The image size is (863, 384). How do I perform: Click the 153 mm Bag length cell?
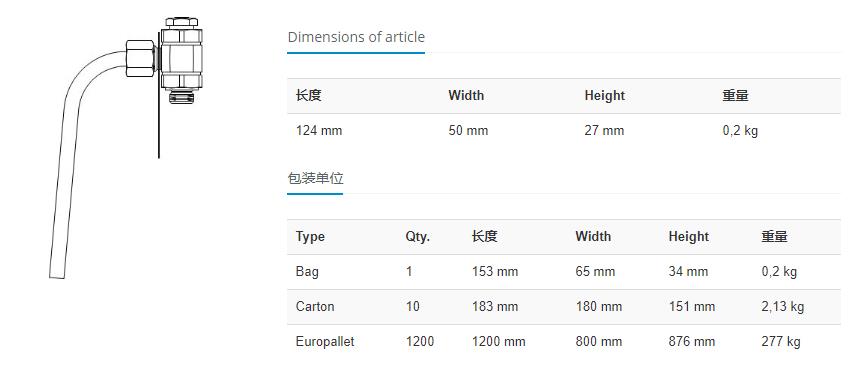pyautogui.click(x=495, y=272)
